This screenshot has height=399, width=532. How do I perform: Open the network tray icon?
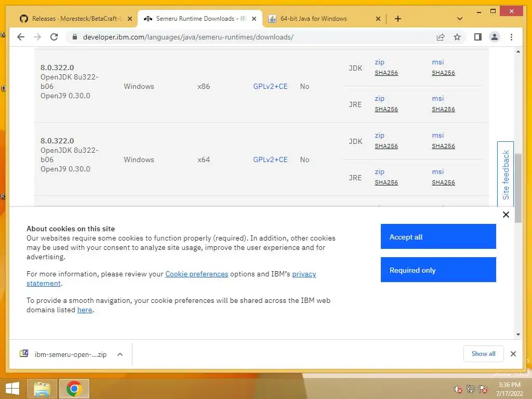coord(470,389)
